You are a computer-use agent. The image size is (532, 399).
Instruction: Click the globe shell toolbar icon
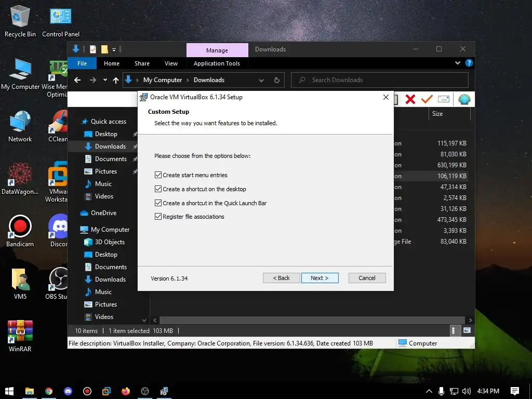coord(464,99)
